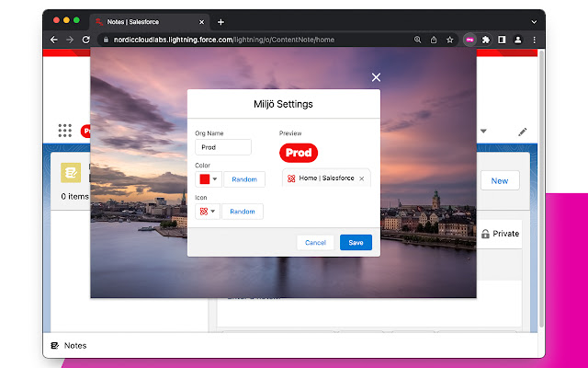Reload the page
Viewport: 588px width, 368px height.
(86, 40)
